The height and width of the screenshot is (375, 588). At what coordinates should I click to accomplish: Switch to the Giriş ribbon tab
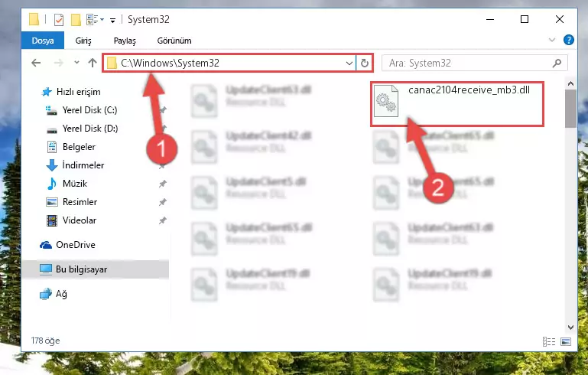83,41
